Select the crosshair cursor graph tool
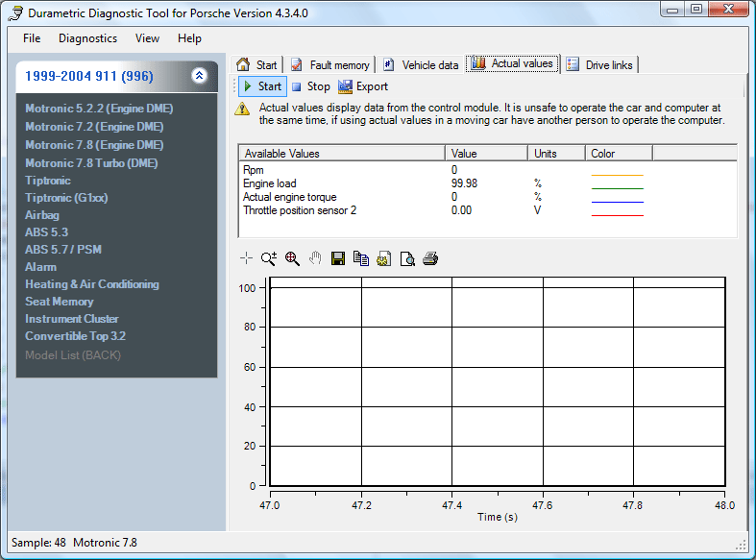This screenshot has width=756, height=560. pyautogui.click(x=246, y=258)
